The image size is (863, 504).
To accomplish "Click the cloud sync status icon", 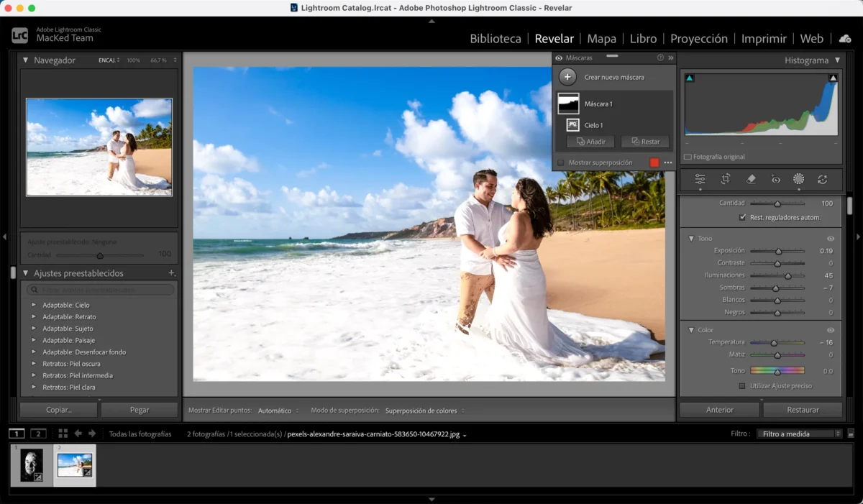I will coord(845,39).
